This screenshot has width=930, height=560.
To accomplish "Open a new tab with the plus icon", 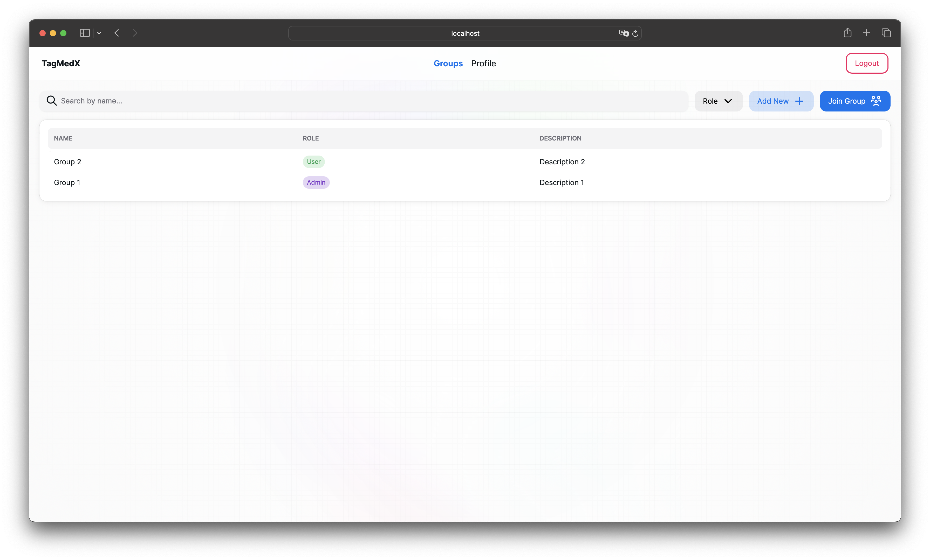I will click(866, 33).
